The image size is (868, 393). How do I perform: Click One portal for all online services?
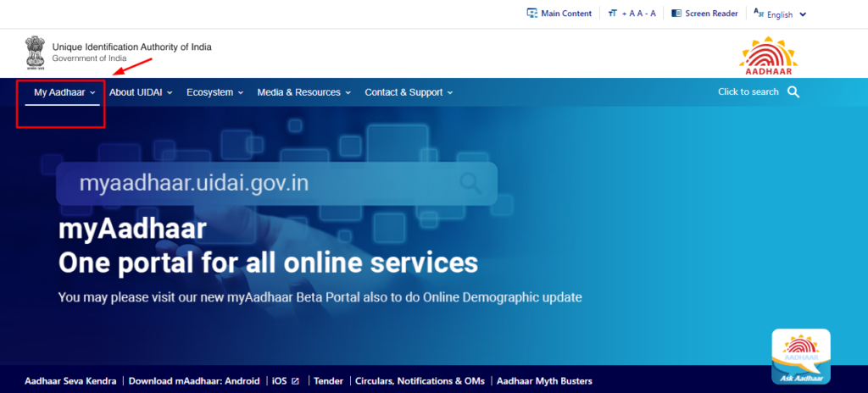tap(268, 263)
